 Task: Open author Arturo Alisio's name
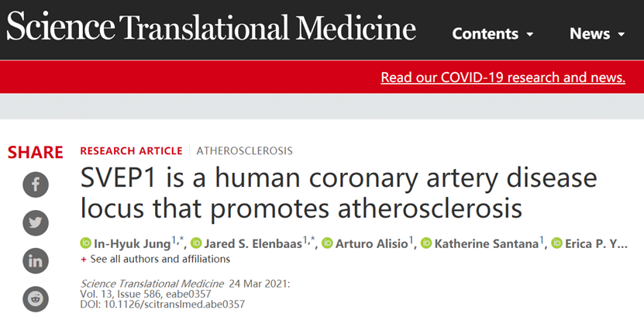click(372, 244)
